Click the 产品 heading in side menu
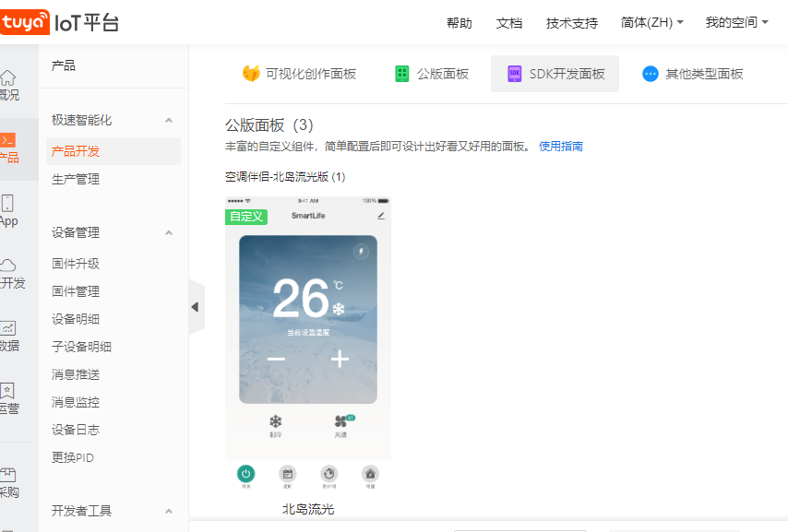 point(64,65)
